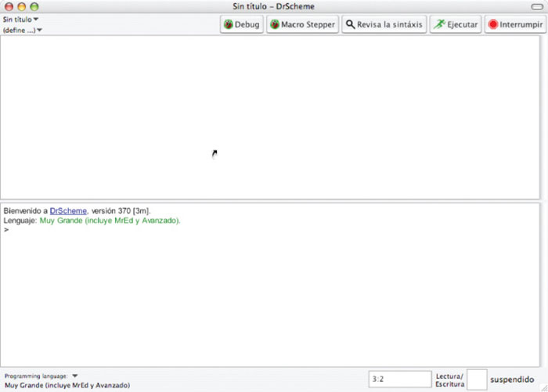Click the line:column position field 3:2

click(400, 379)
